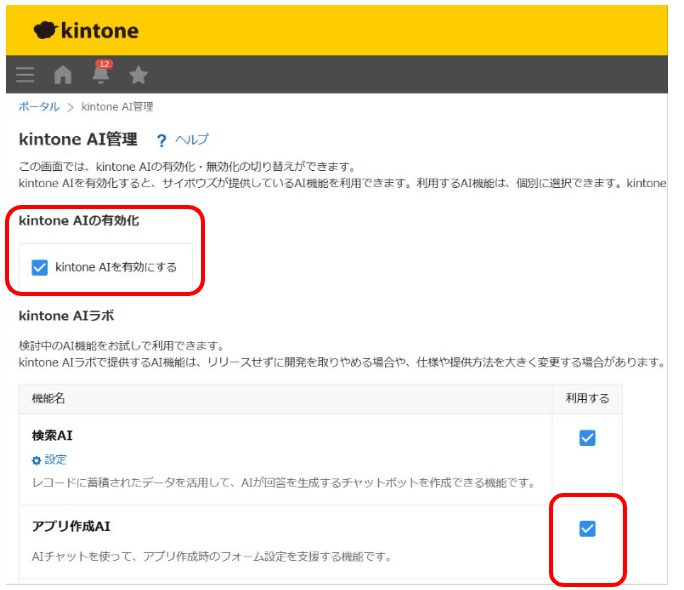
Task: Open the ヘルプ link
Action: [x=192, y=140]
